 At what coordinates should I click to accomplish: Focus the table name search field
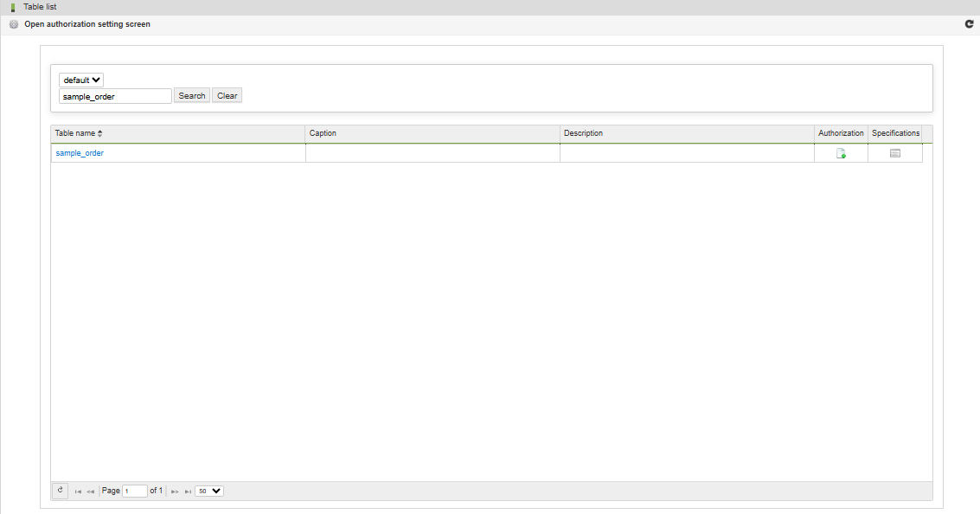click(x=116, y=96)
